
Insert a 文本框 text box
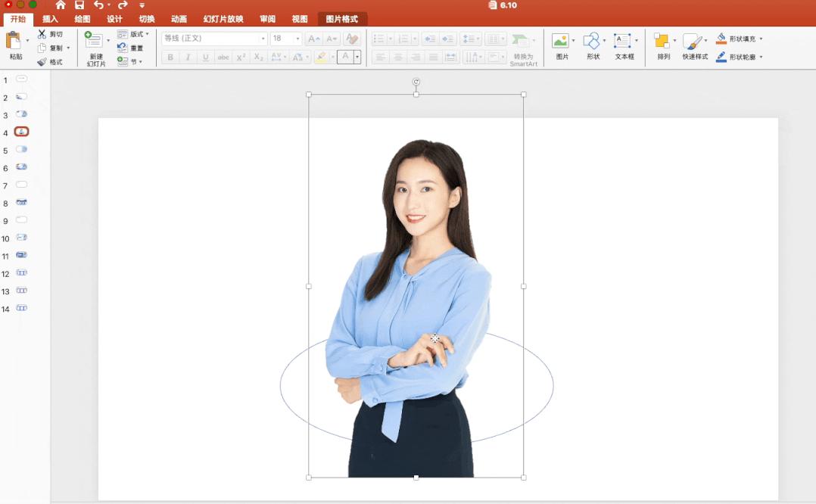coord(622,42)
